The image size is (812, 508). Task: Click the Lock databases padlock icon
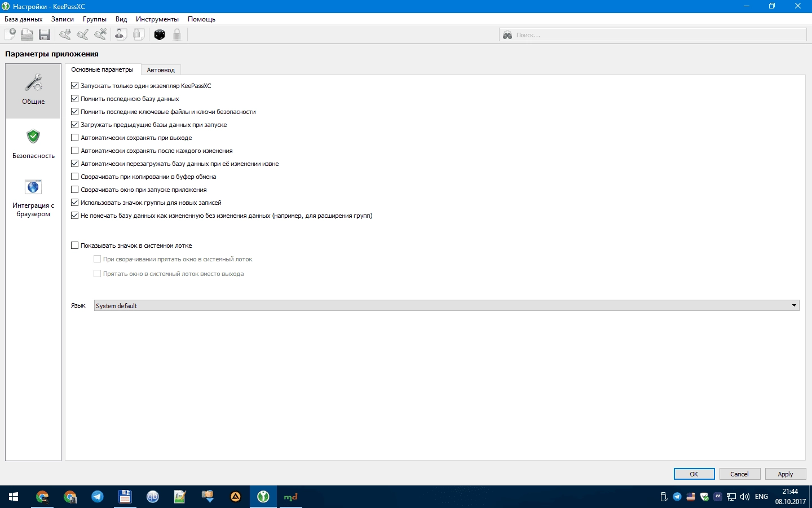point(177,34)
